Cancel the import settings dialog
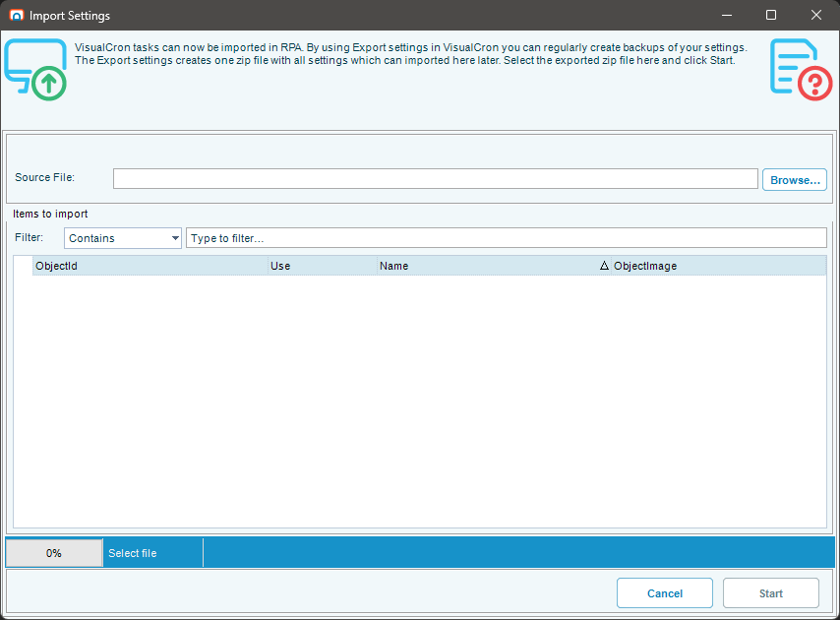The image size is (840, 620). (664, 593)
